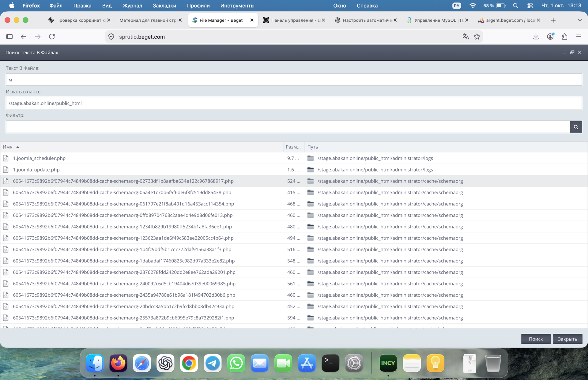588x380 pixels.
Task: Open the Firefox hamburger menu
Action: (579, 36)
